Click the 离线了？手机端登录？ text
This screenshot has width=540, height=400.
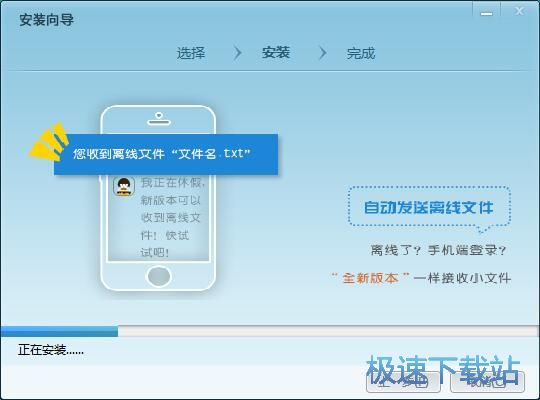(438, 250)
